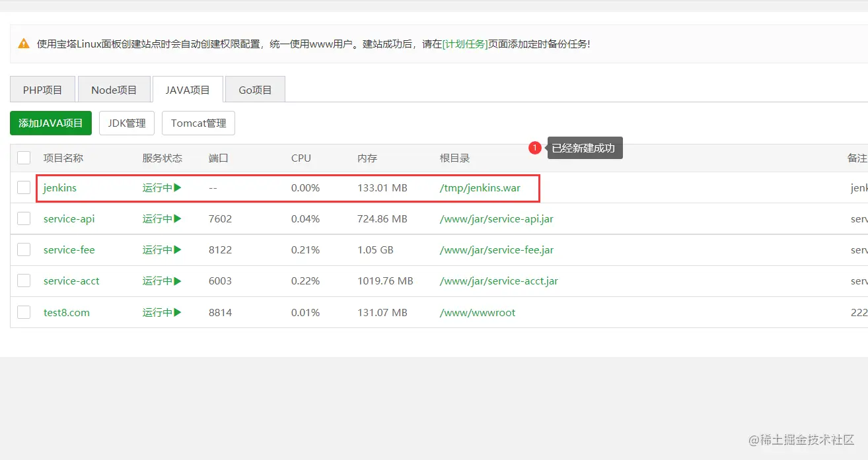Viewport: 868px width, 460px height.
Task: Click CPU value 0.04%
Action: pos(305,218)
